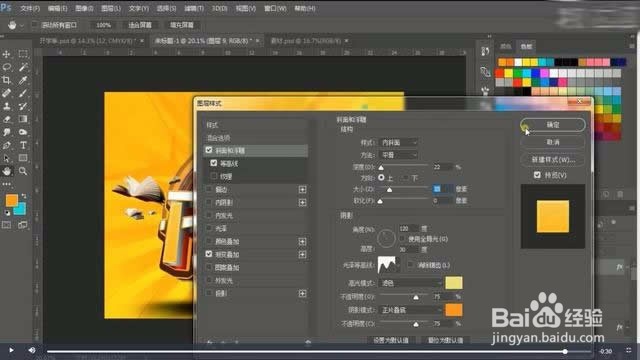Open the 高光模式 highlight mode dropdown
Image resolution: width=640 pixels, height=360 pixels.
click(411, 283)
